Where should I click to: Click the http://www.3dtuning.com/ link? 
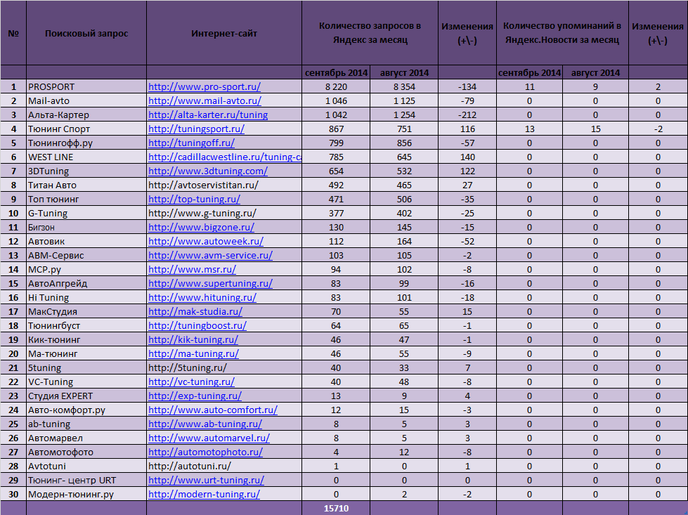click(208, 171)
